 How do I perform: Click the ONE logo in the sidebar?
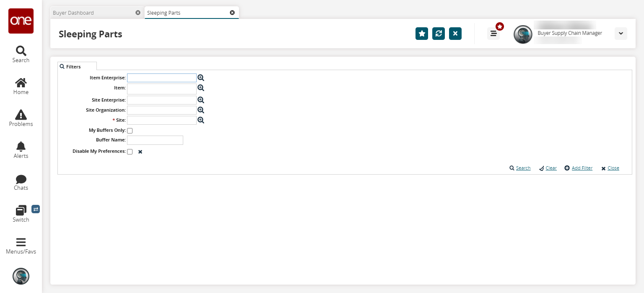point(21,21)
